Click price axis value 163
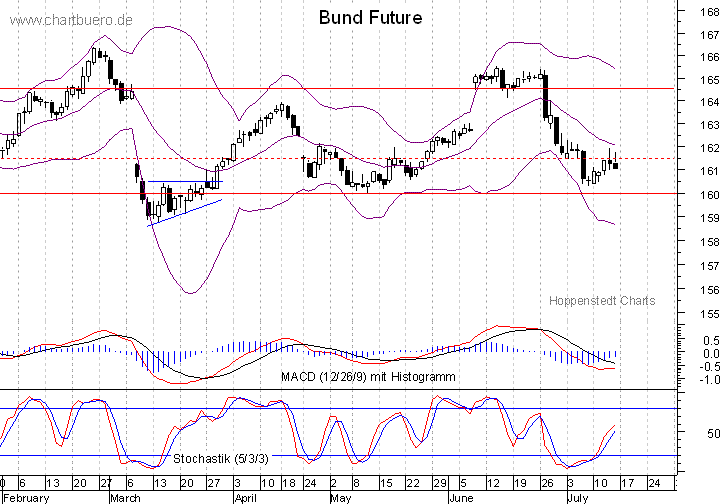The image size is (723, 504). (x=710, y=125)
